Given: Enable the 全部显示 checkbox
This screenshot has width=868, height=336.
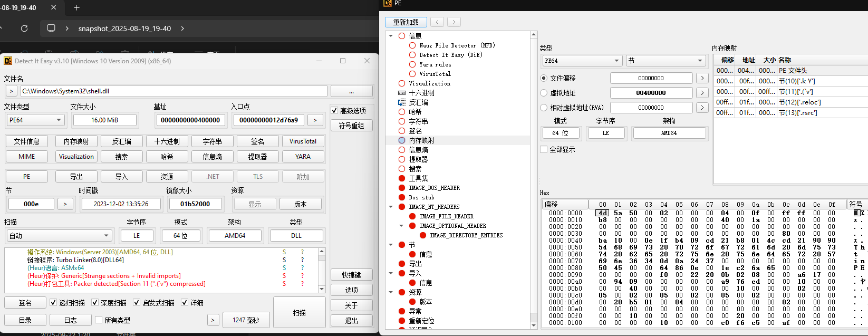Looking at the screenshot, I should 544,150.
